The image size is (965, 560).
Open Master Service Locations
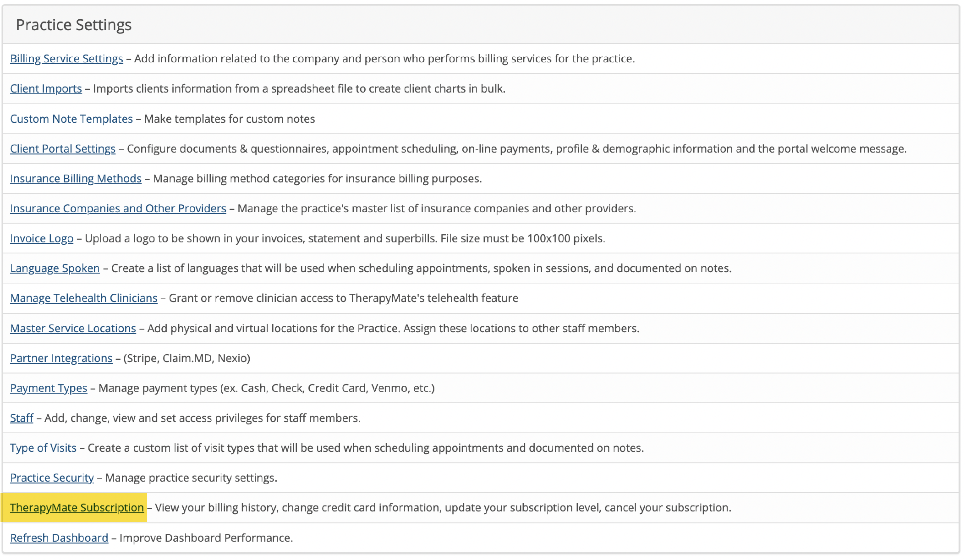73,328
